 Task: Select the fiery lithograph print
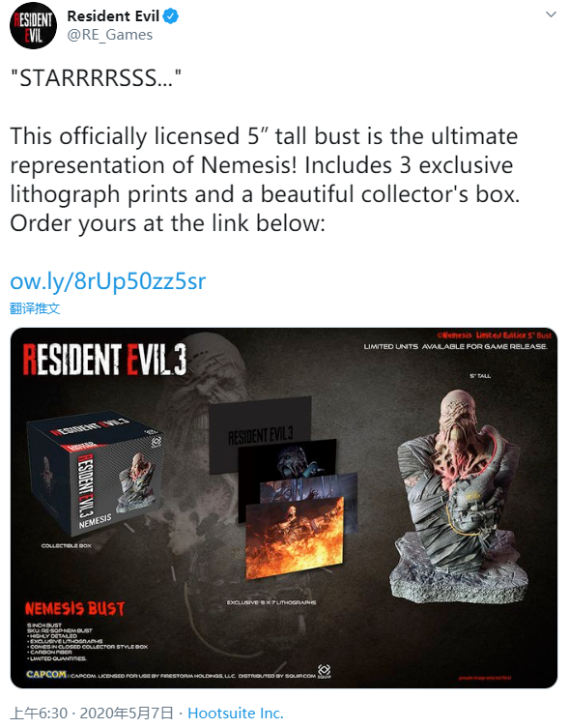coord(296,538)
